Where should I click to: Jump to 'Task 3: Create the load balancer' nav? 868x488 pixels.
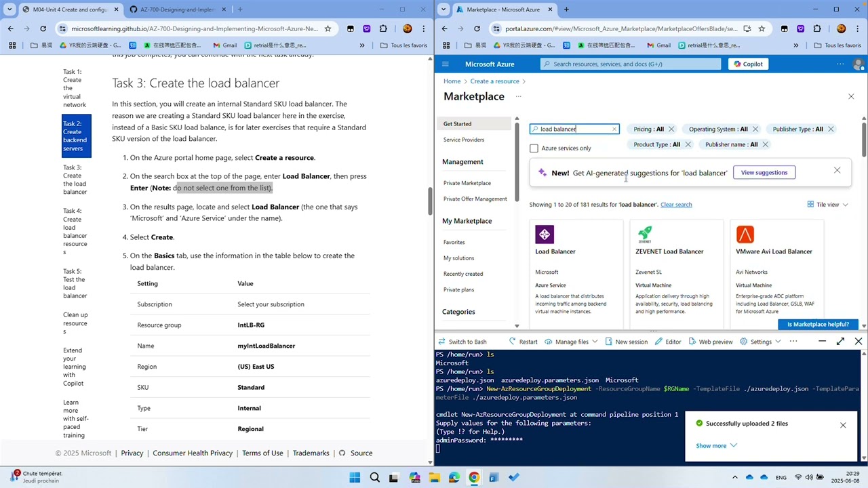(x=75, y=180)
